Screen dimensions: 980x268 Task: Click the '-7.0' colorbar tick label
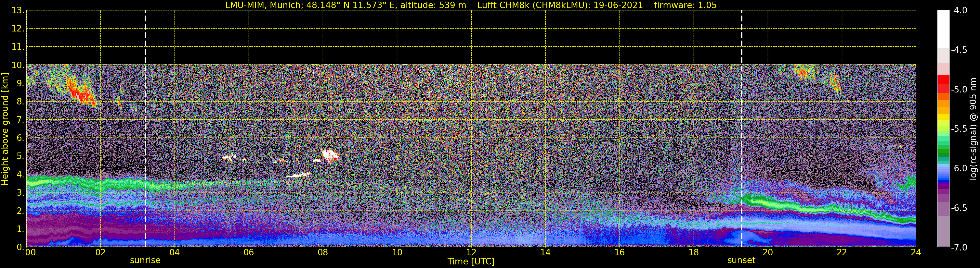(959, 248)
